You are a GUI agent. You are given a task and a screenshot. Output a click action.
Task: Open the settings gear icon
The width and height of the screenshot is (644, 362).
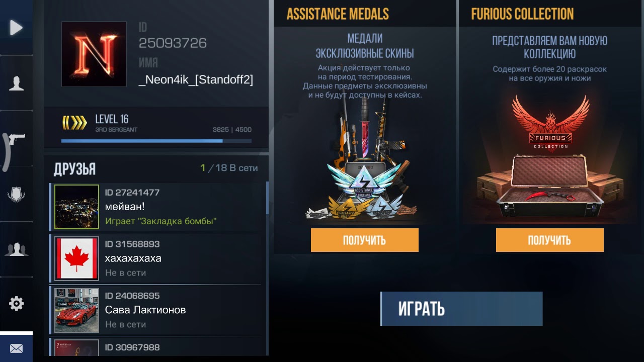tap(16, 304)
